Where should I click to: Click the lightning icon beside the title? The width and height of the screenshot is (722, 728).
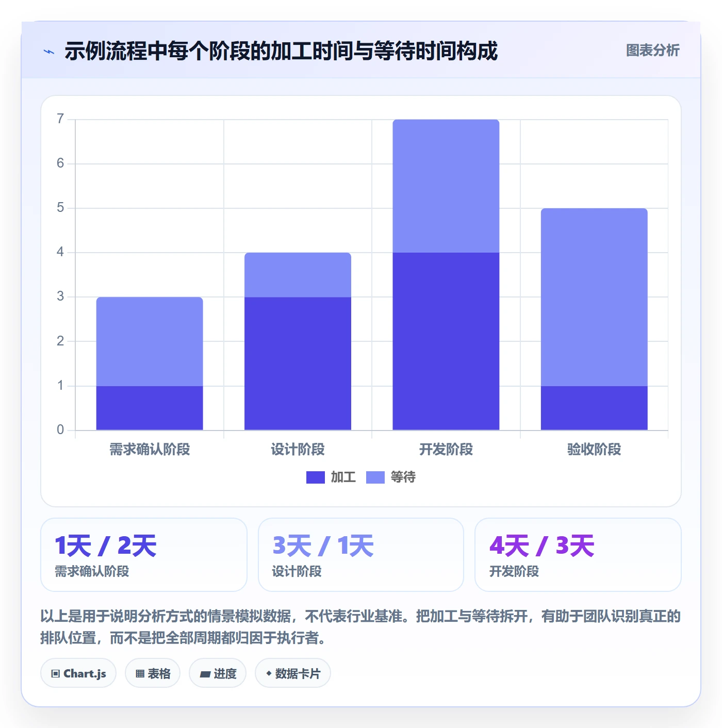pos(49,52)
